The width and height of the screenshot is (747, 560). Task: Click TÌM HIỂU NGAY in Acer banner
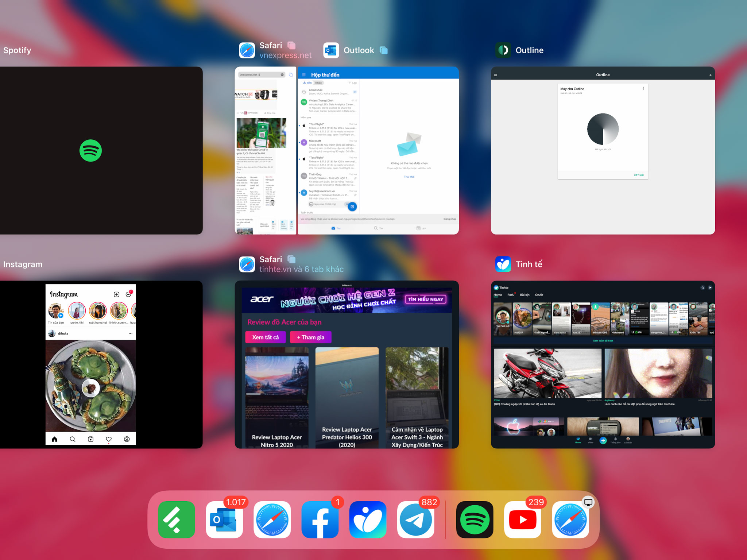(x=426, y=299)
